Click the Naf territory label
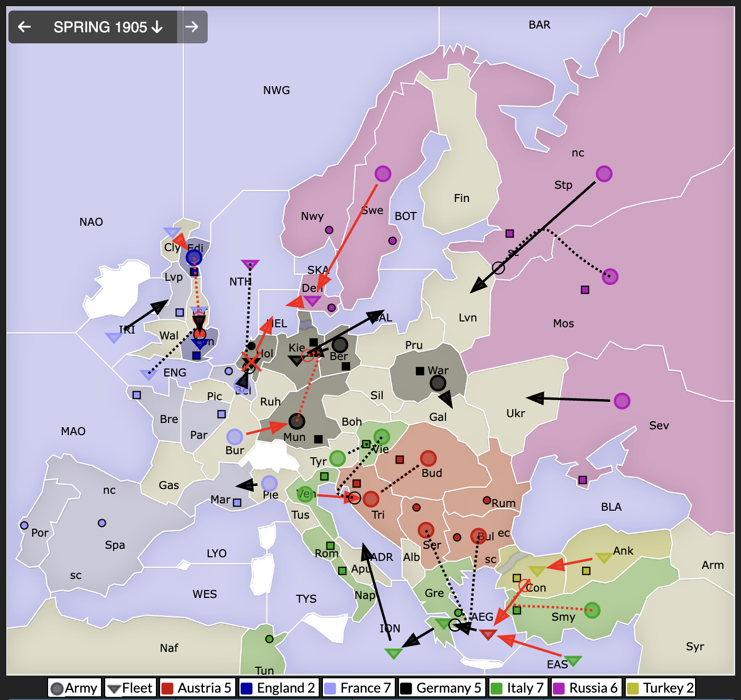The image size is (741, 700). (169, 648)
